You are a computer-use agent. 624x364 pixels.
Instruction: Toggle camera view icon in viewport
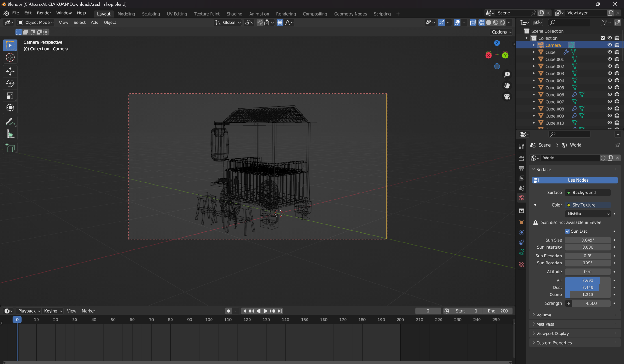(507, 97)
